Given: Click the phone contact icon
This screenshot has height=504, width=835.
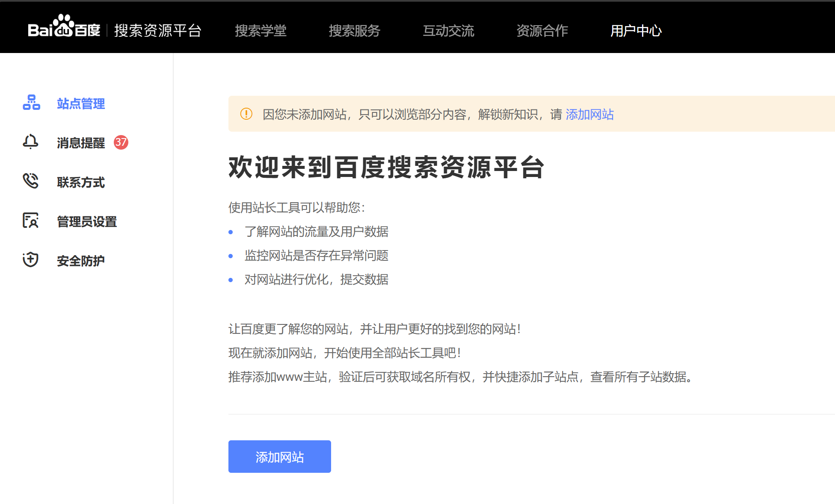Looking at the screenshot, I should (31, 181).
